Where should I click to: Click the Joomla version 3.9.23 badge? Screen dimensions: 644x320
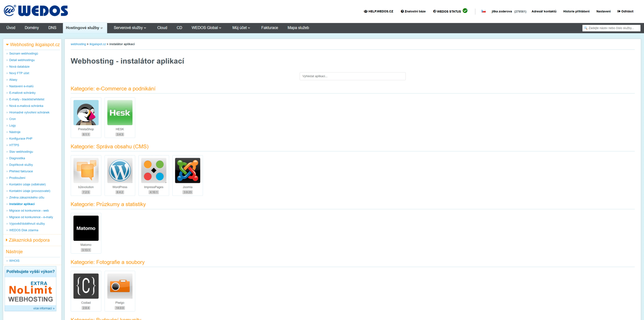click(x=187, y=192)
